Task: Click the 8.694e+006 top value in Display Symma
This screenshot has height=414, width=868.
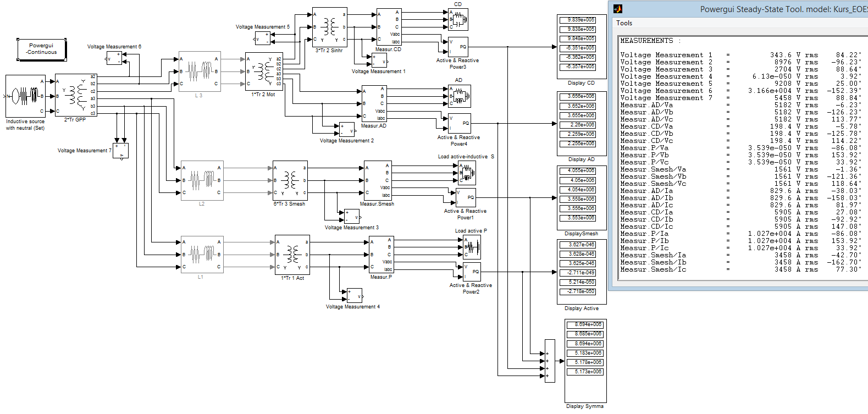Action: [585, 324]
